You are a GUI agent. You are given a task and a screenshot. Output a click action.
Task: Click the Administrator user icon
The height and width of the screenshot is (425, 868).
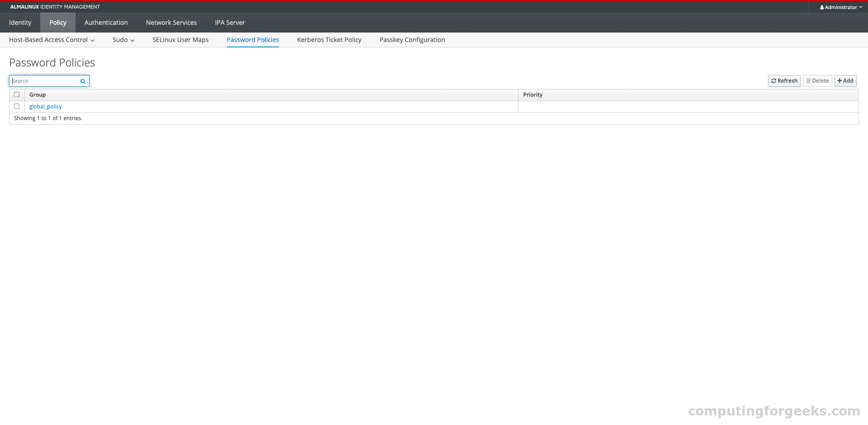click(822, 7)
